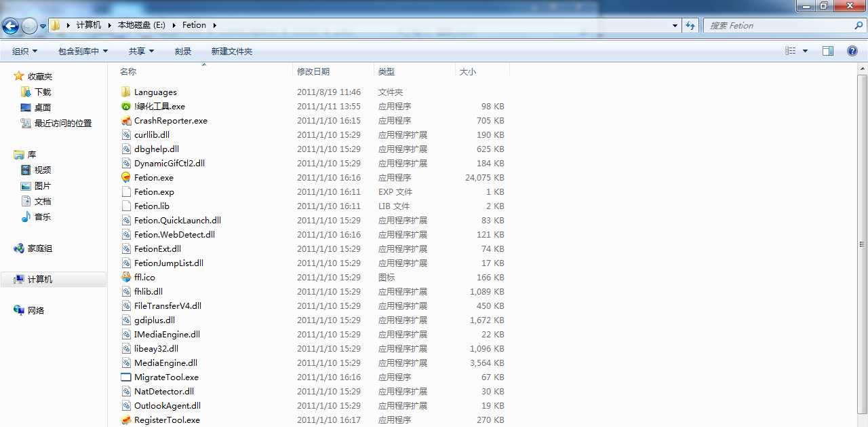Viewport: 868px width, 427px height.
Task: Open the 音乐 library
Action: pyautogui.click(x=43, y=217)
